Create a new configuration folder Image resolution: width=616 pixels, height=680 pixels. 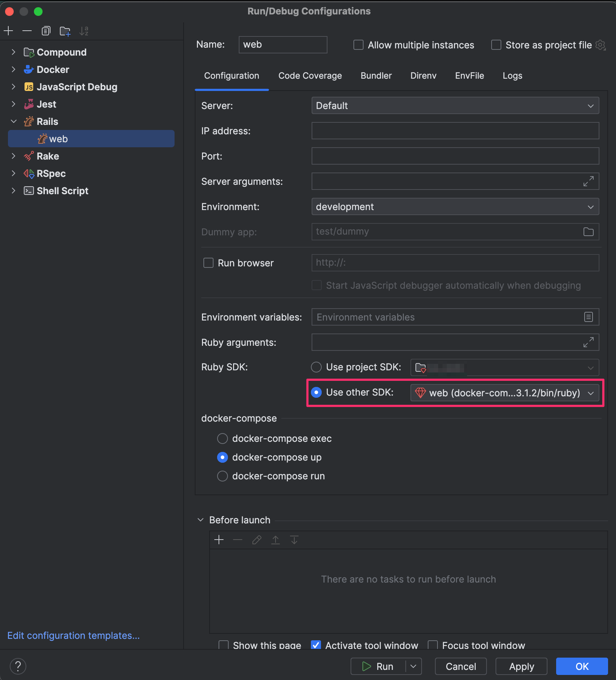[65, 31]
